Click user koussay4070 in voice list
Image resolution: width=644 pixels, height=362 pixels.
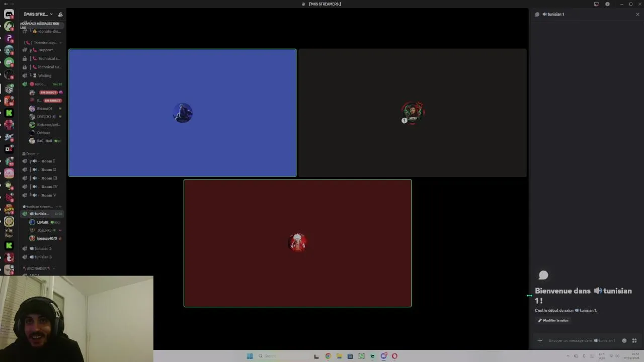pyautogui.click(x=45, y=238)
